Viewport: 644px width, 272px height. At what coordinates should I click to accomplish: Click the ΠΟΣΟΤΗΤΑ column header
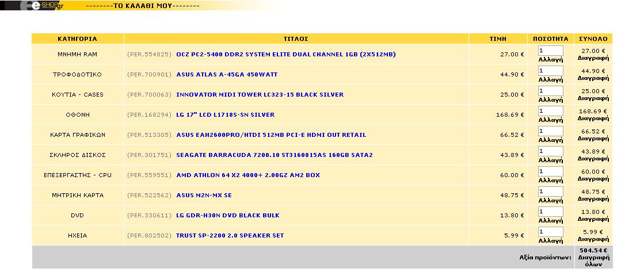pos(550,39)
